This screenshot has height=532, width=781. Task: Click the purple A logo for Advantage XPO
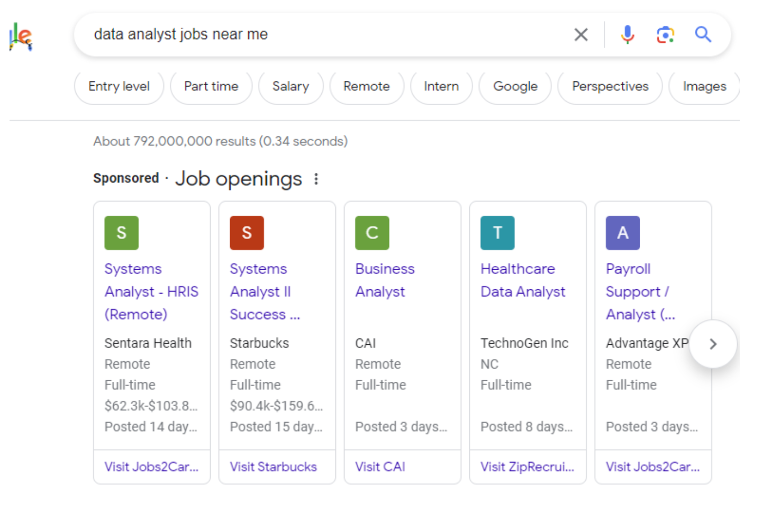623,233
